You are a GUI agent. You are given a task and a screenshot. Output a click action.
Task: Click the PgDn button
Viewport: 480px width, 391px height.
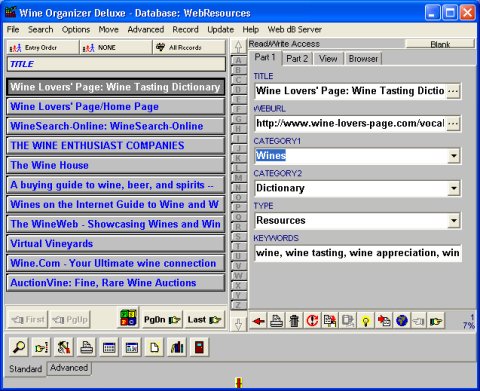162,320
